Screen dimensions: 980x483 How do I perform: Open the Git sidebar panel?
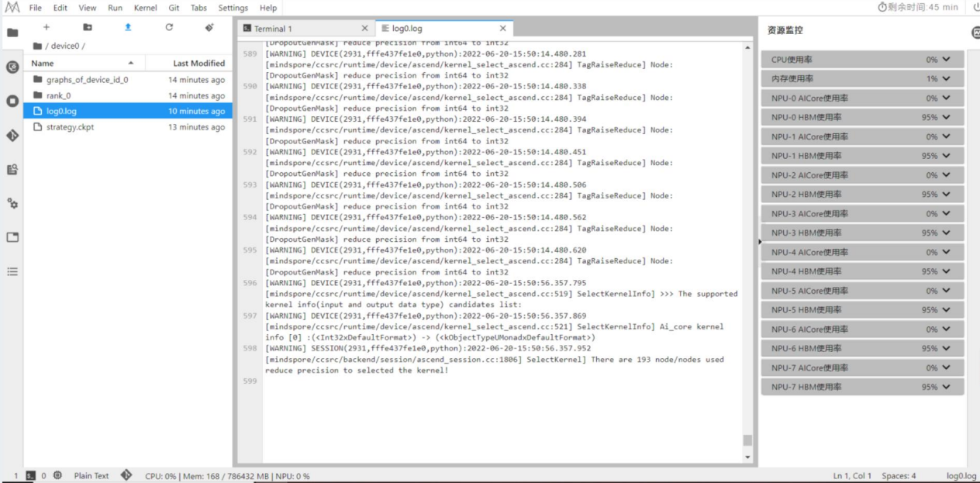12,136
